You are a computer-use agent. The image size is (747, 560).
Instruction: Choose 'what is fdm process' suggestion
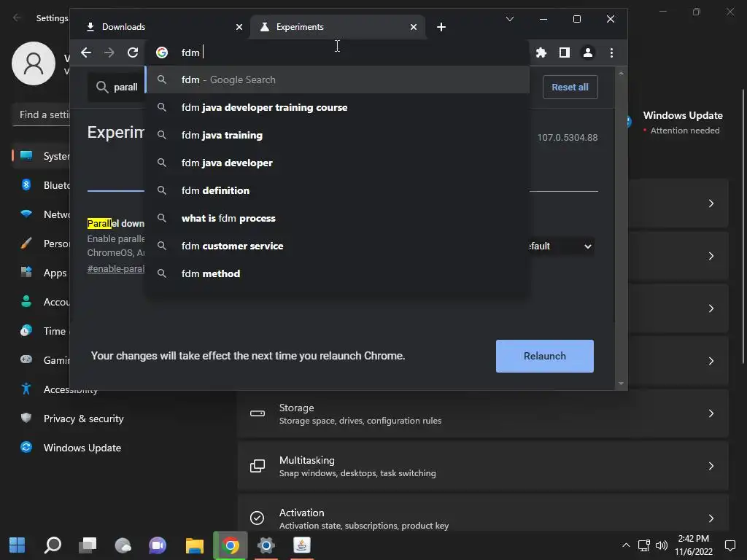(337, 218)
